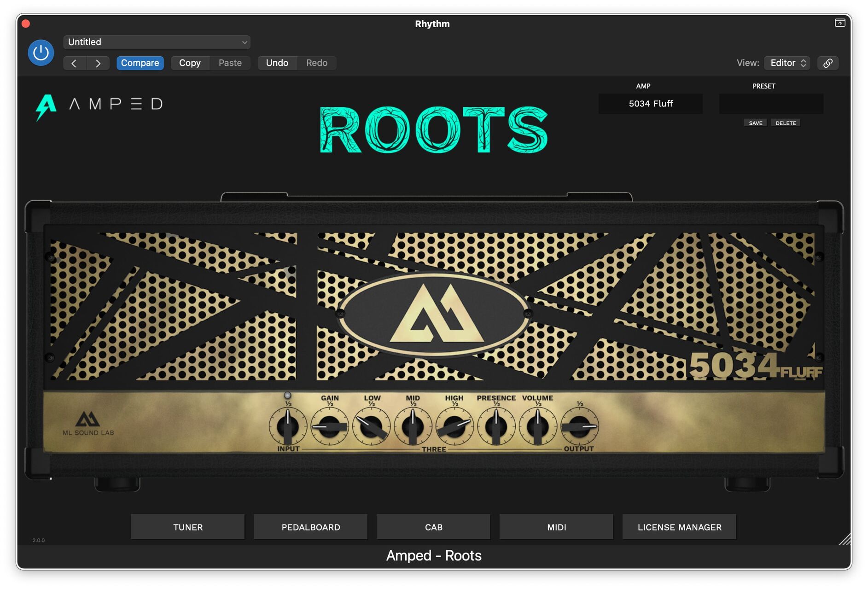Viewport: 868px width, 589px height.
Task: Click the HIGH knob
Action: (454, 426)
